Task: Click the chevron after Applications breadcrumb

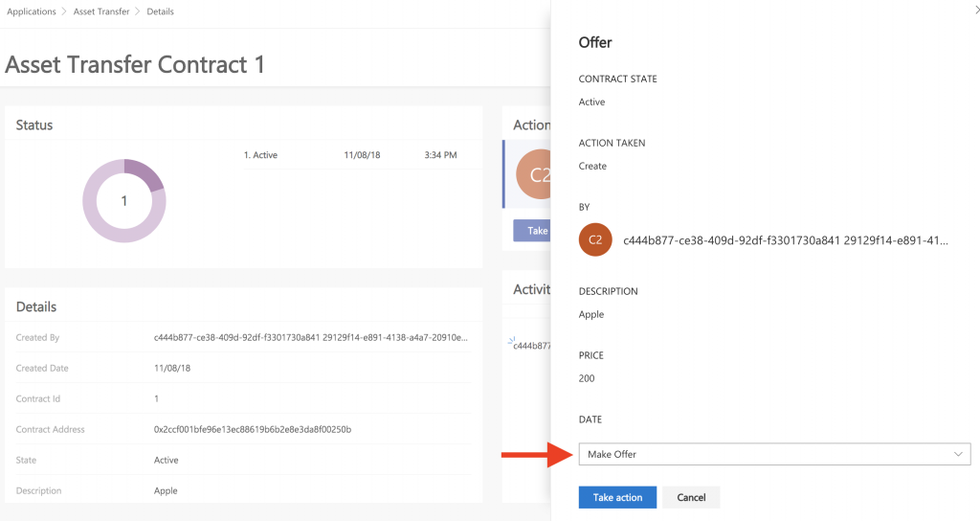Action: point(65,11)
